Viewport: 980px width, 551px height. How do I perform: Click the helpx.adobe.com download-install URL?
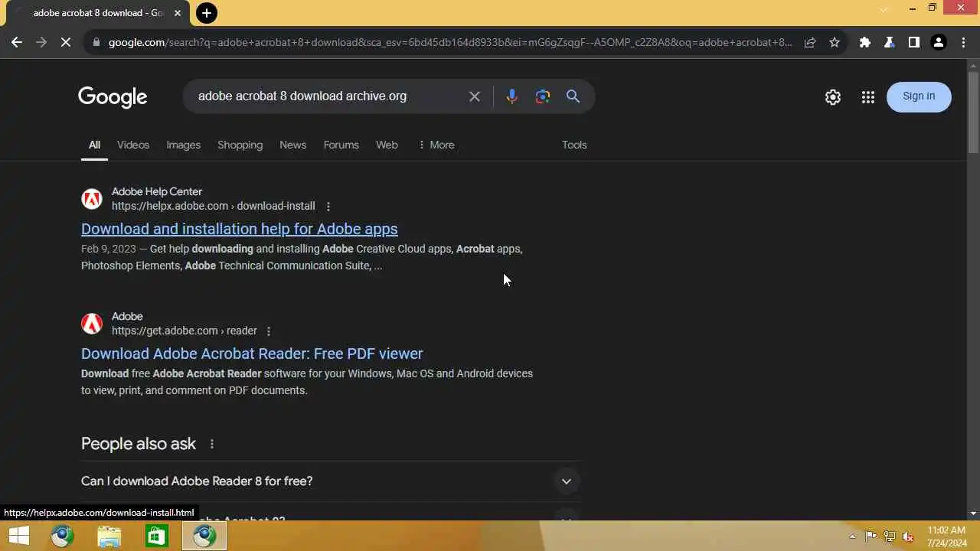click(214, 206)
